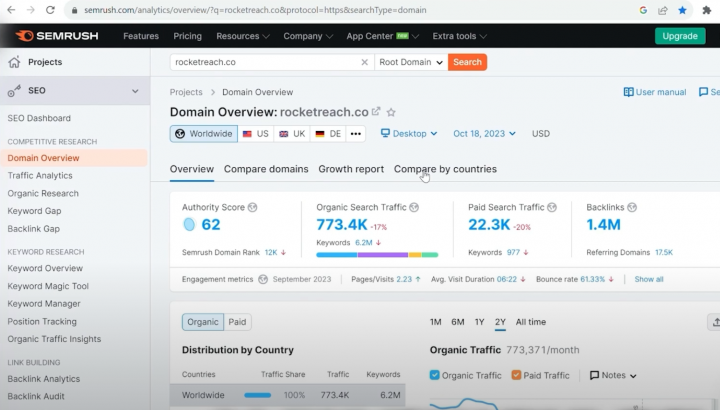The width and height of the screenshot is (720, 410).
Task: Clear the domain search field with X
Action: [364, 62]
